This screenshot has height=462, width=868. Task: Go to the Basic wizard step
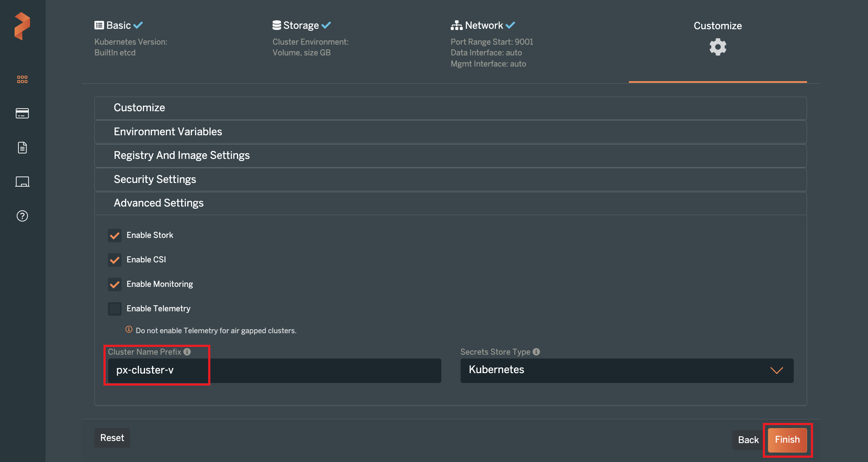point(118,25)
